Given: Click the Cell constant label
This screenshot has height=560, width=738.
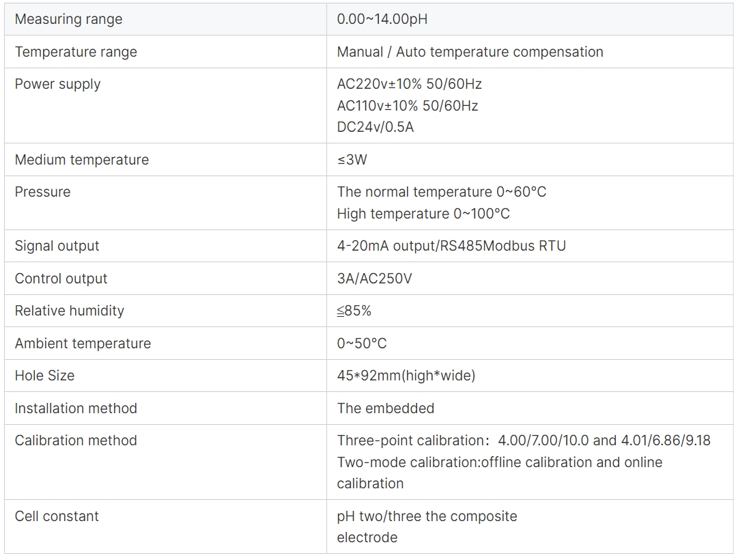Looking at the screenshot, I should (x=57, y=516).
